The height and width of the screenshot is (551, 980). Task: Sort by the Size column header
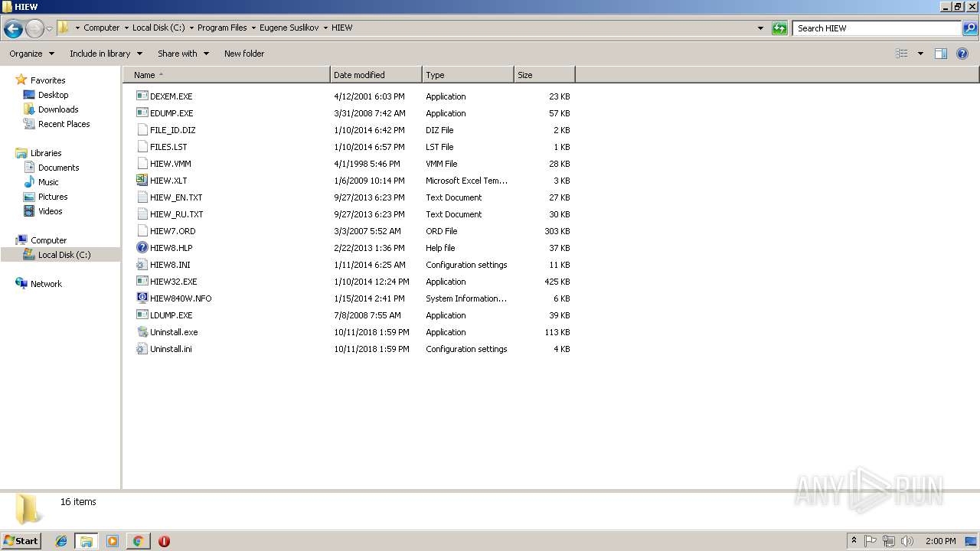544,75
